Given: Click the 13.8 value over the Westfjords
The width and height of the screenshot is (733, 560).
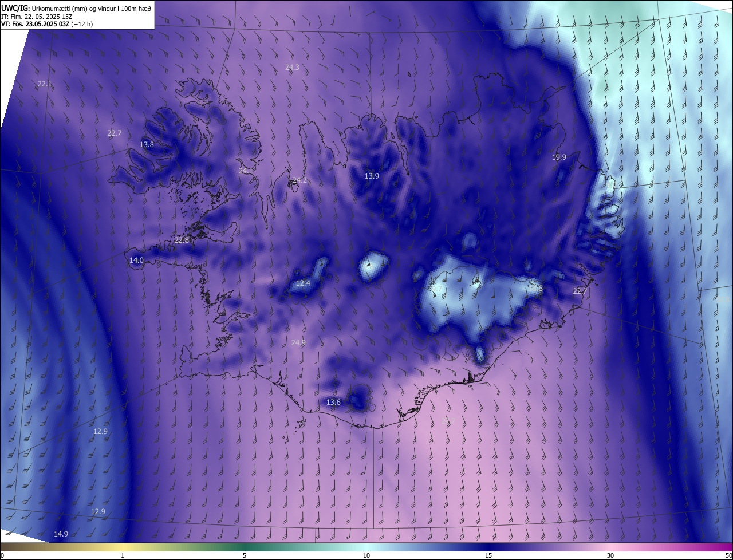Looking at the screenshot, I should click(147, 144).
